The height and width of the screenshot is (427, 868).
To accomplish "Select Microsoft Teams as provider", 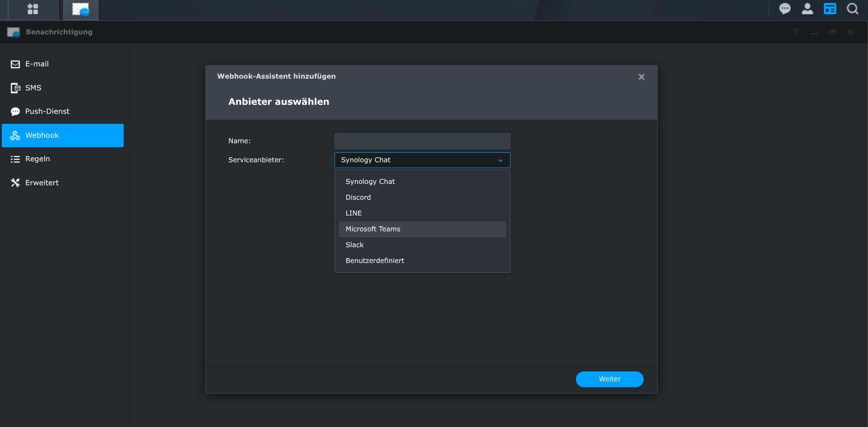I will [x=373, y=229].
